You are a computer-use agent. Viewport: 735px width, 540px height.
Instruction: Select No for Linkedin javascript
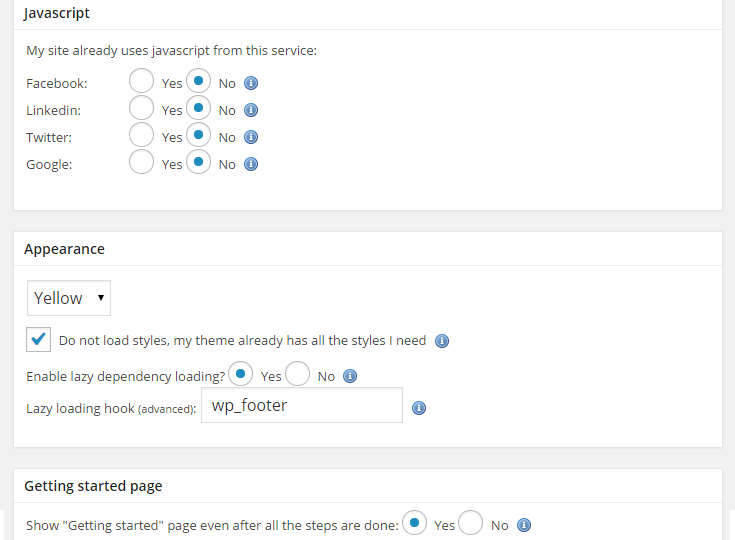(198, 108)
